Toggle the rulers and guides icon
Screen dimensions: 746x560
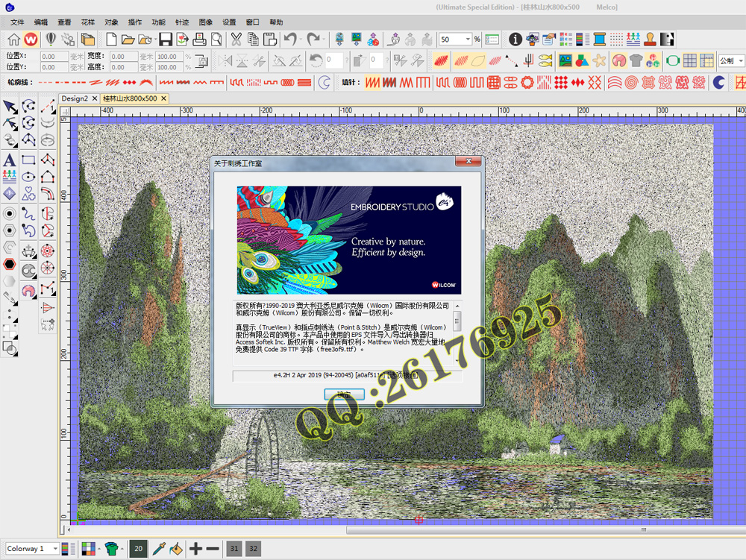tap(706, 61)
